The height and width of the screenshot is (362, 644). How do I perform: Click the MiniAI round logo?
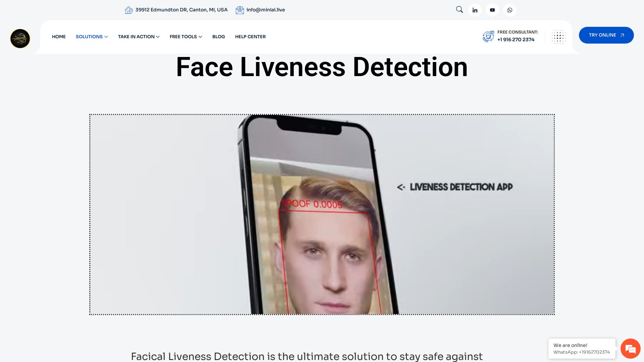pyautogui.click(x=20, y=39)
